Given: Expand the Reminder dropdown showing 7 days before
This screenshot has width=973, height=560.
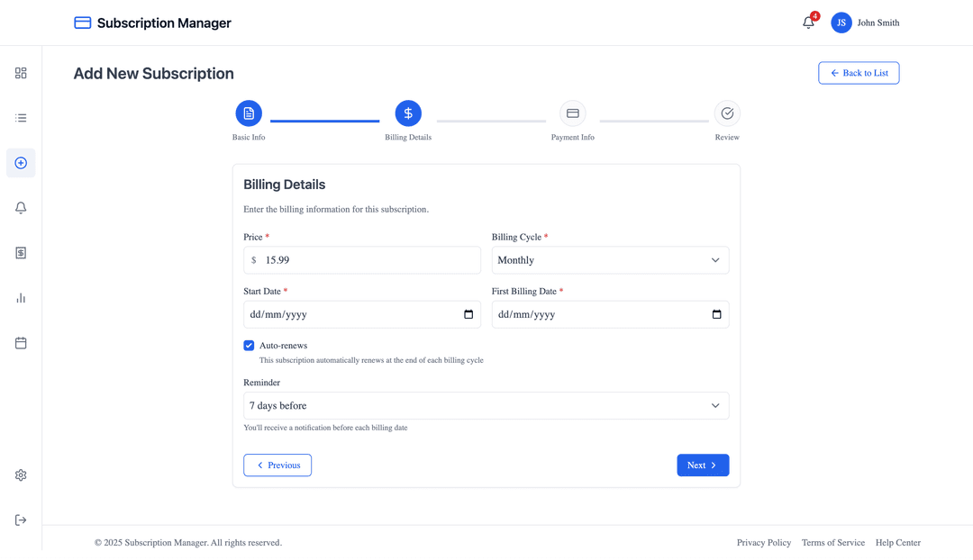Looking at the screenshot, I should pos(486,405).
